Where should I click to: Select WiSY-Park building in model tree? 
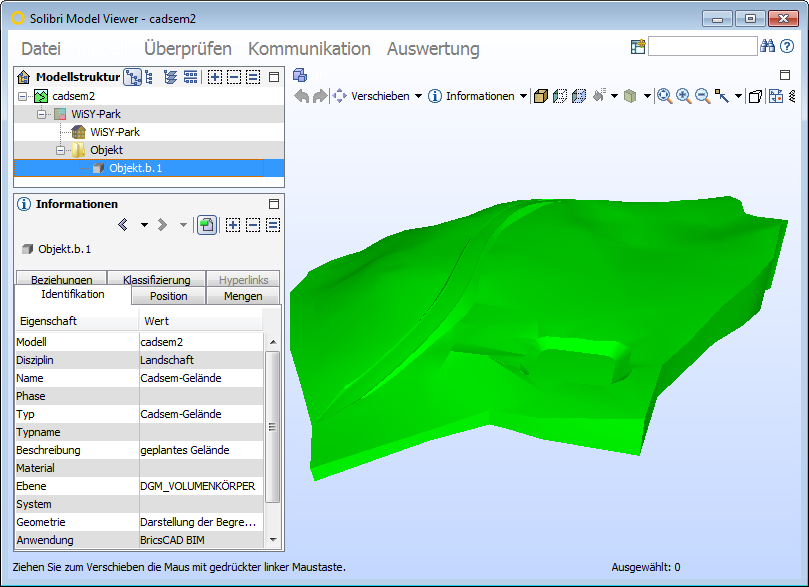tap(114, 132)
